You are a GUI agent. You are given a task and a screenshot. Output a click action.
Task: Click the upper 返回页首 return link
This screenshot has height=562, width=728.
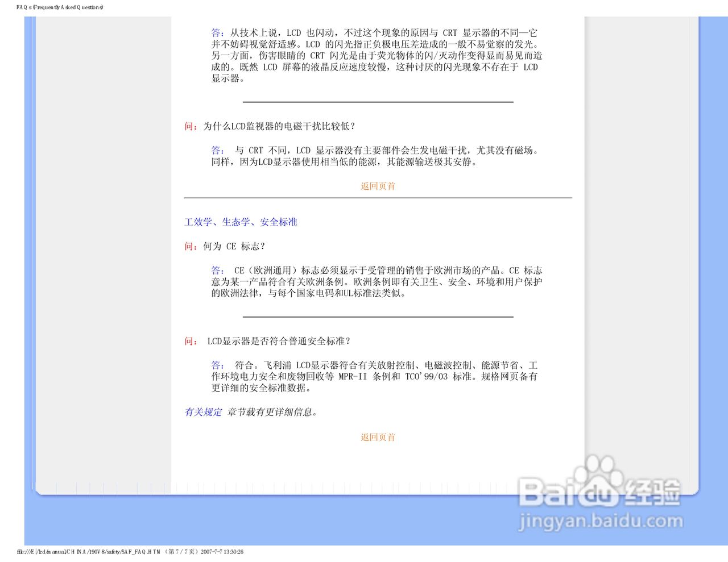[x=377, y=186]
